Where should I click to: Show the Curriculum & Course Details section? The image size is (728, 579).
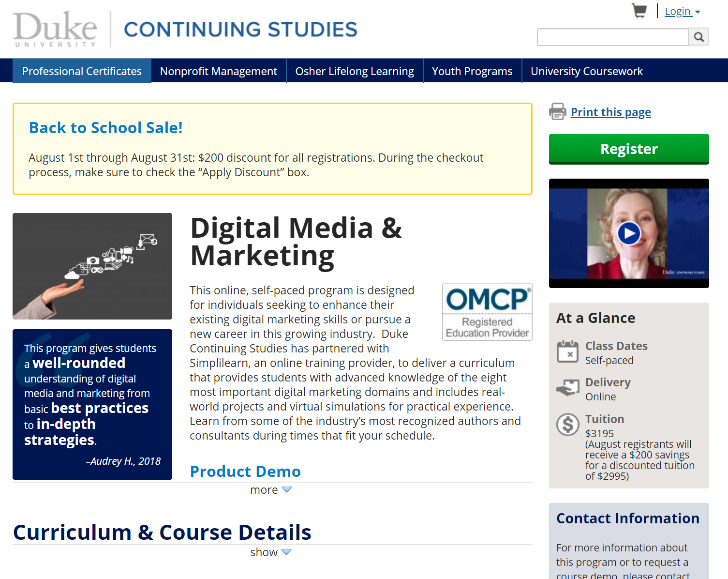pyautogui.click(x=271, y=552)
